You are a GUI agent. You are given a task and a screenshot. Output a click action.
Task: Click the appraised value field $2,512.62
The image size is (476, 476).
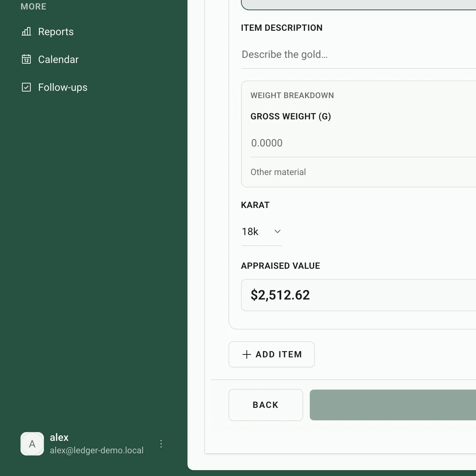click(x=358, y=295)
